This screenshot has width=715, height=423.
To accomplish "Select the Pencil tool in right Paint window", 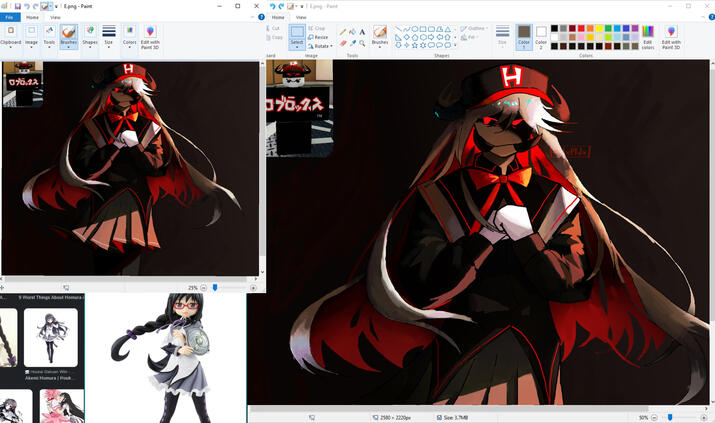I will pos(343,31).
